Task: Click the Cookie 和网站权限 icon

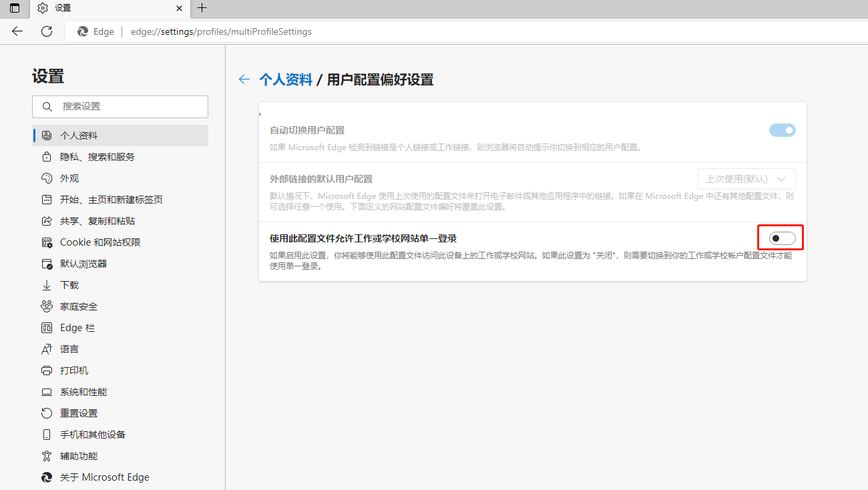Action: point(47,242)
